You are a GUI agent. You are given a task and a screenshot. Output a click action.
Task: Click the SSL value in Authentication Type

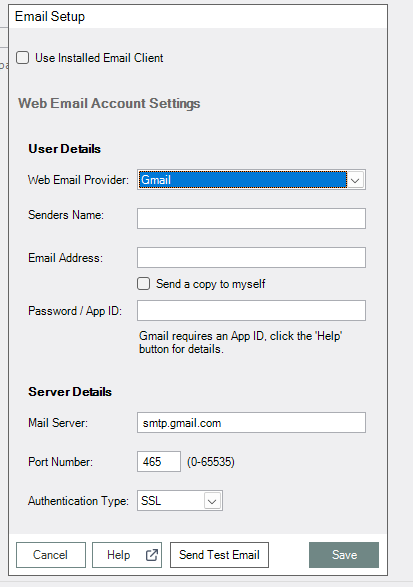(151, 501)
